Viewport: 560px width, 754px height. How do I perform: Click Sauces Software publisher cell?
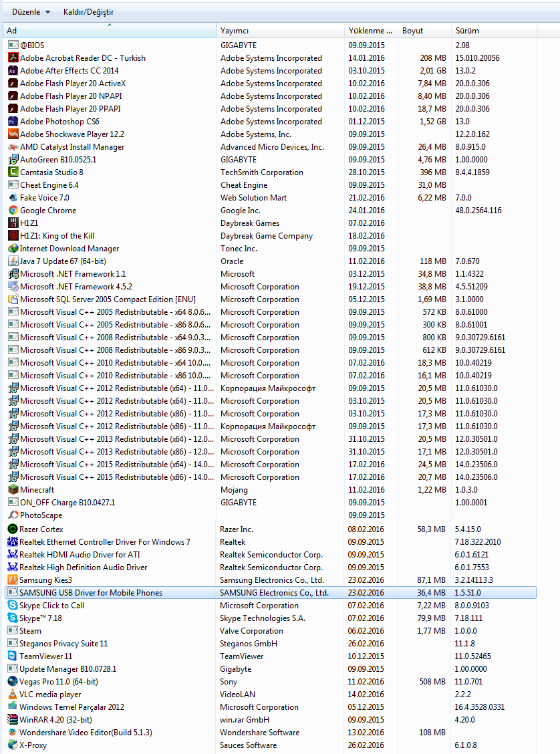248,745
